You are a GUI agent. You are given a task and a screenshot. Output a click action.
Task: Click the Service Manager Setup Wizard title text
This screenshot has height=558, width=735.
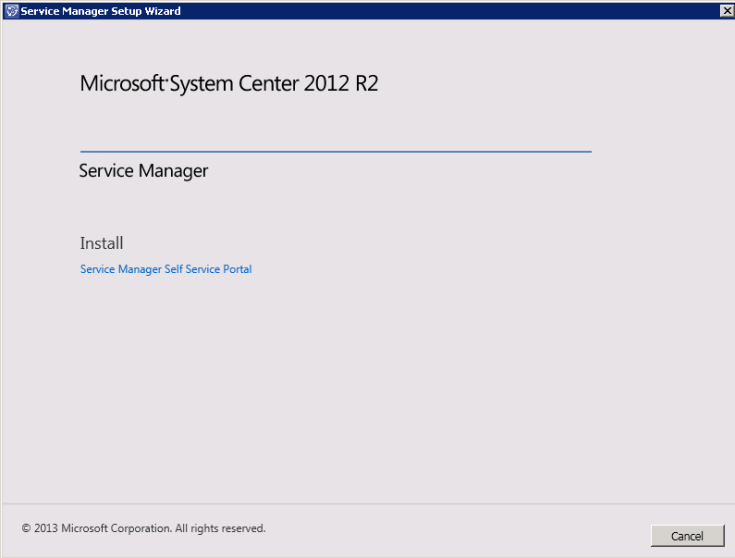(100, 11)
